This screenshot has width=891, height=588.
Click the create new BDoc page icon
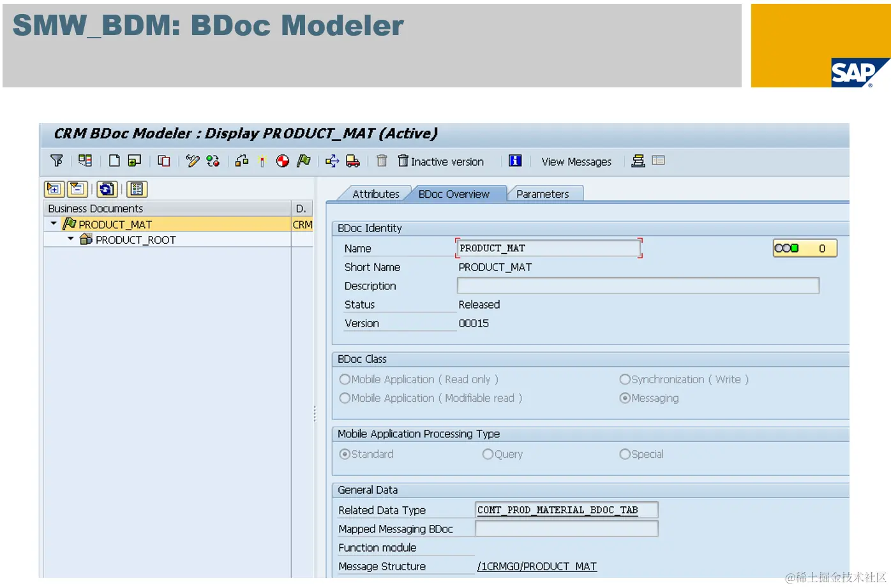coord(114,161)
